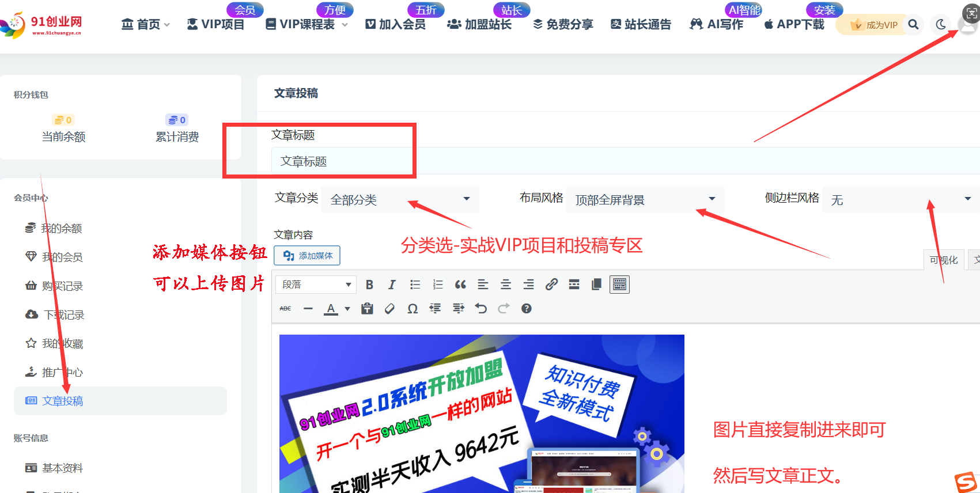Select 免费分享 in the top navigation
Viewport: 980px width, 493px height.
(x=563, y=24)
